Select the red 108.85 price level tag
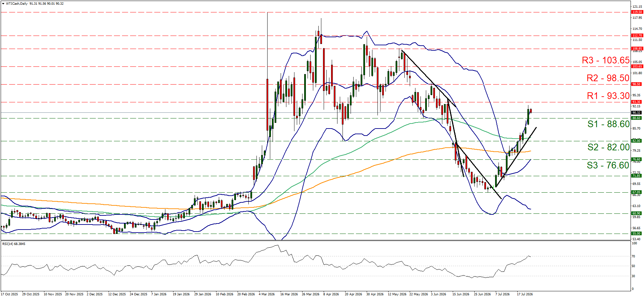This screenshot has width=644, height=298. [x=637, y=49]
